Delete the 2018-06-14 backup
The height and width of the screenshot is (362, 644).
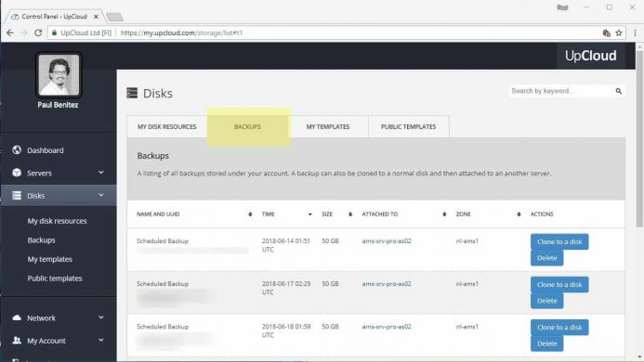click(547, 258)
